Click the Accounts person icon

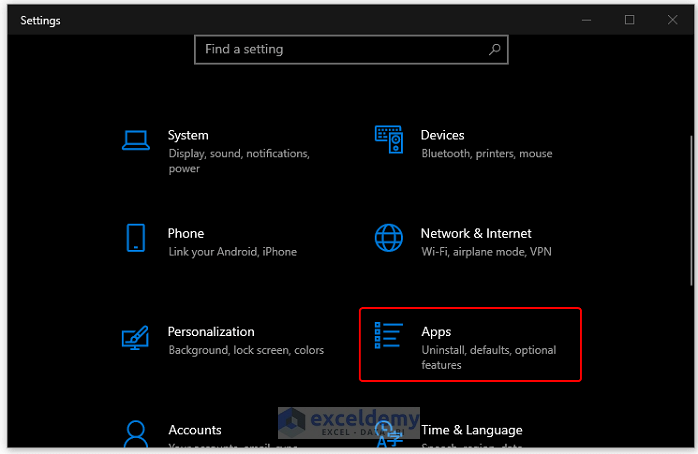(x=135, y=434)
